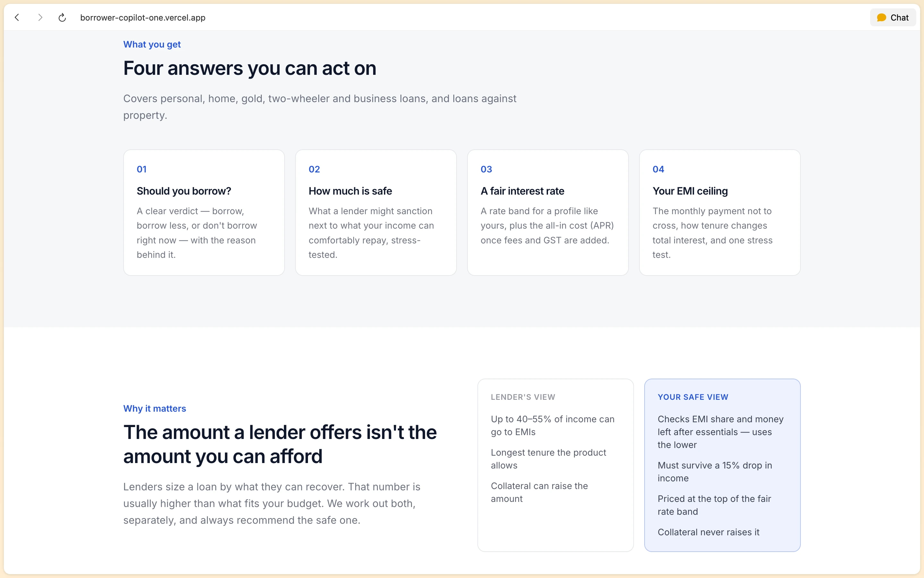924x578 pixels.
Task: Click "Priced at the top of the fair rate band"
Action: (x=714, y=505)
